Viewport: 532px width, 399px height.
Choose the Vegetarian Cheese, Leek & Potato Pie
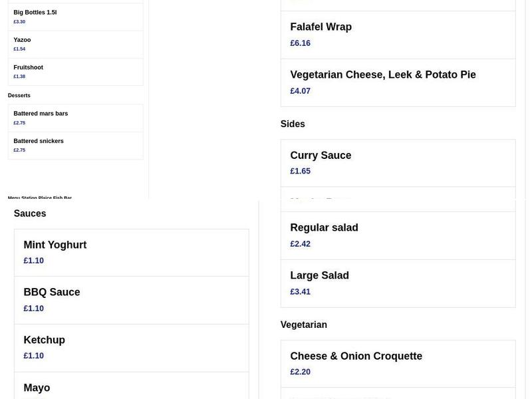click(382, 74)
